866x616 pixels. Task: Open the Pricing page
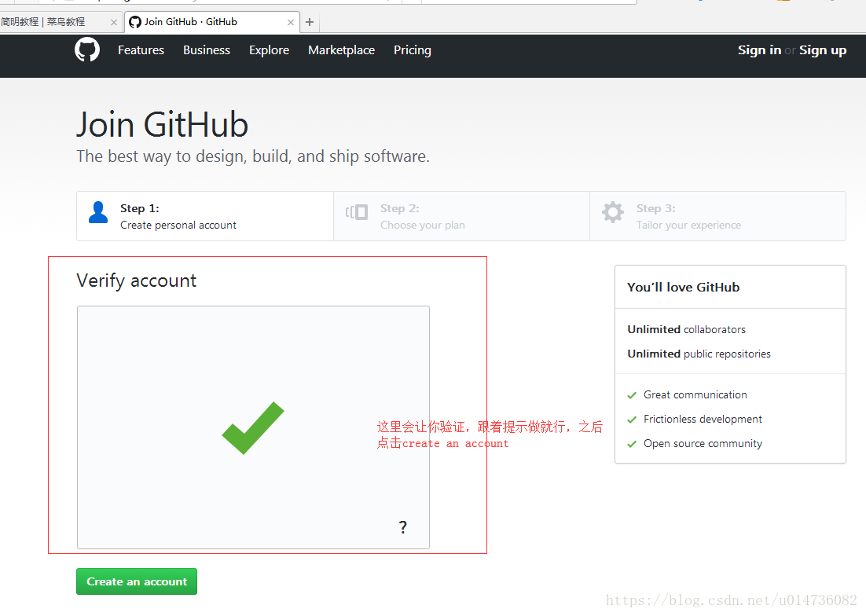pyautogui.click(x=413, y=50)
